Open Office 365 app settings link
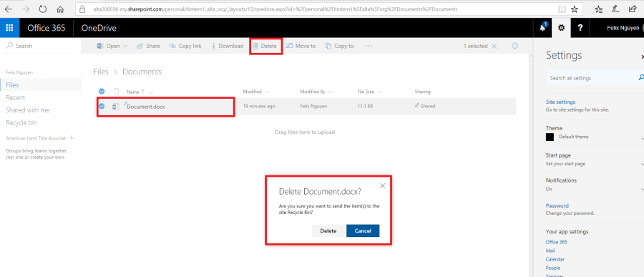 [x=556, y=242]
